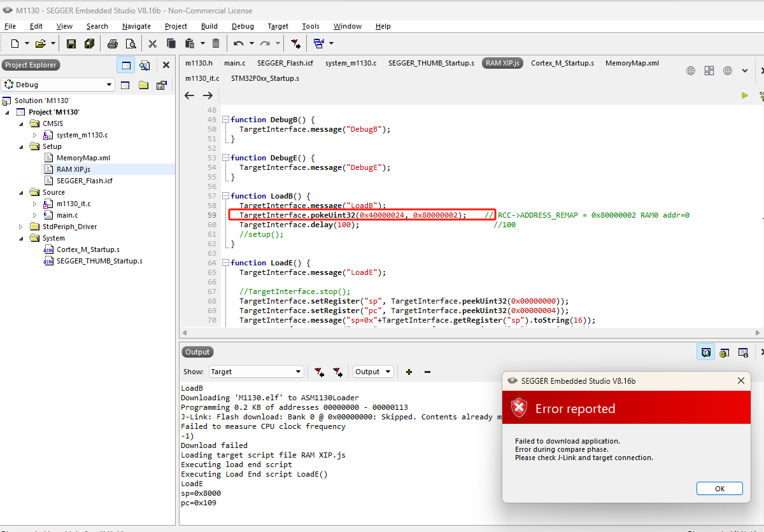Click the Redo arrow icon

coord(265,43)
